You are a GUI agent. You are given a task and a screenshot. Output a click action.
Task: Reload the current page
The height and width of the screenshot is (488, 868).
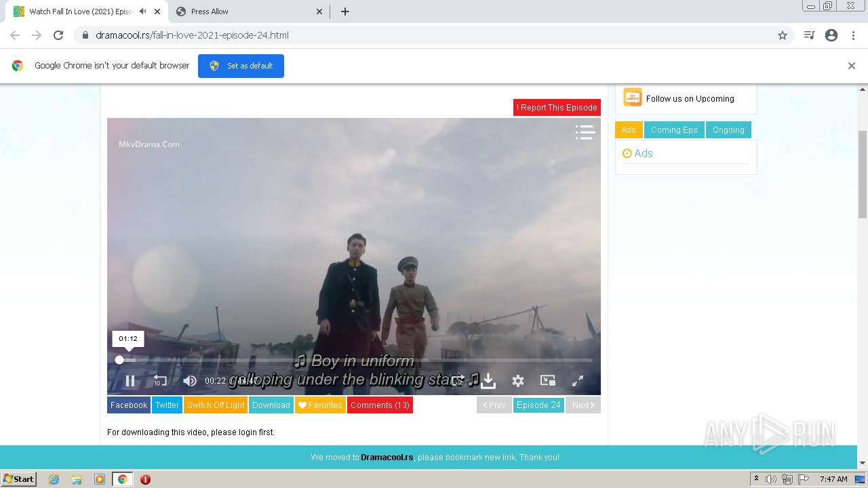point(58,35)
